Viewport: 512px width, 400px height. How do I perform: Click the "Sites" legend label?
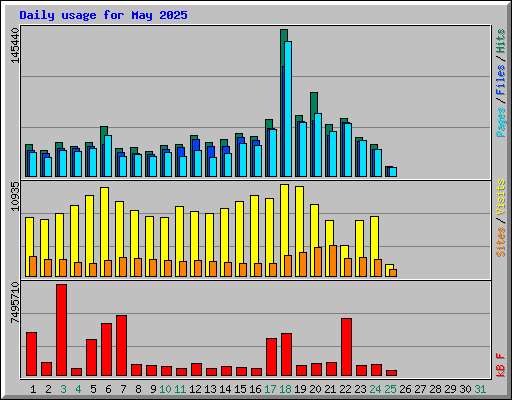point(501,242)
